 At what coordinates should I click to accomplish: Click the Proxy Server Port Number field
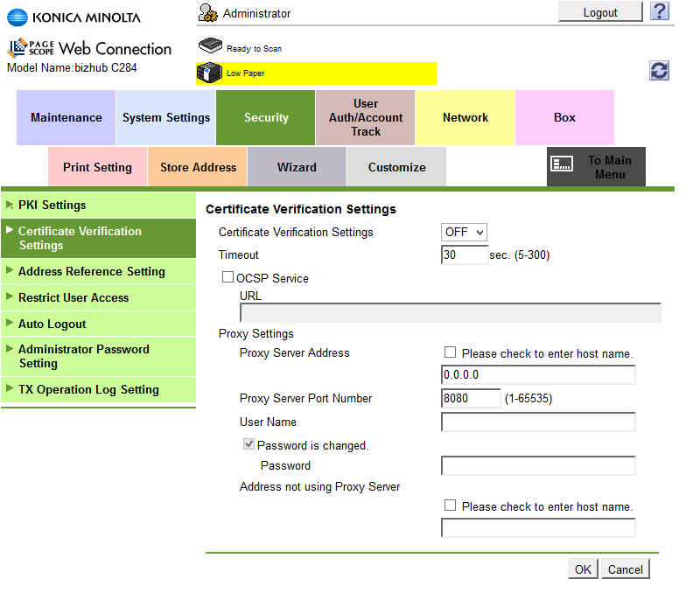pos(471,398)
